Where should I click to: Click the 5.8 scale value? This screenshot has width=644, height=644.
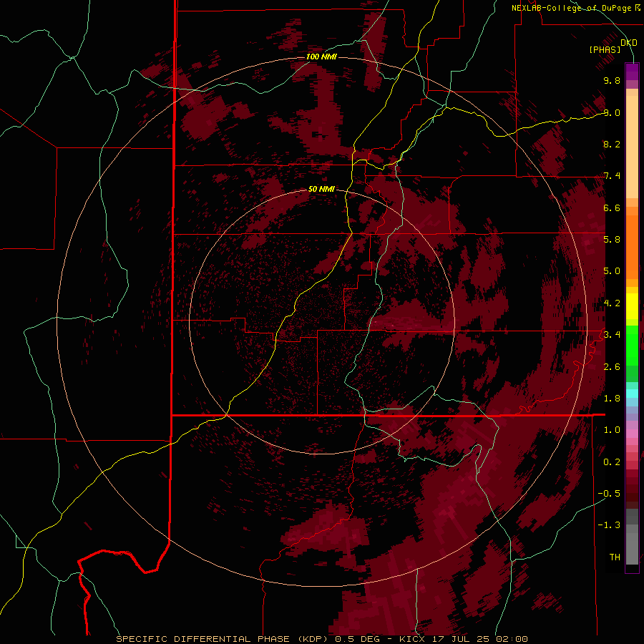click(x=612, y=240)
